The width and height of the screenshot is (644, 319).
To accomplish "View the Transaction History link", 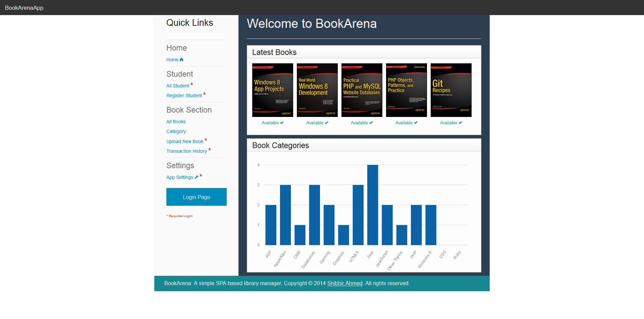I will [186, 151].
